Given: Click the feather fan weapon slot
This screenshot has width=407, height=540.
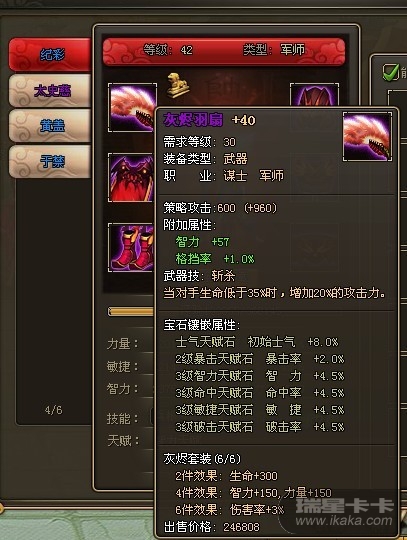Looking at the screenshot, I should [132, 107].
